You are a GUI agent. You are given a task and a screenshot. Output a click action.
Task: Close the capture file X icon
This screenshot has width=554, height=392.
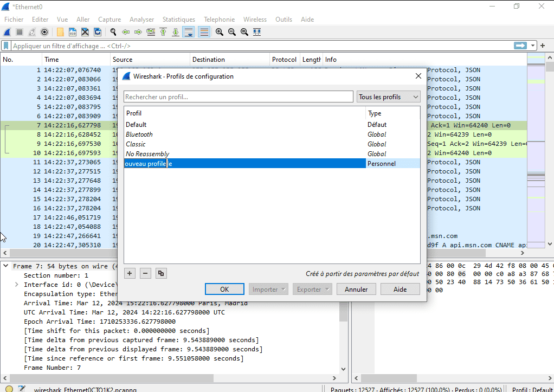click(85, 32)
